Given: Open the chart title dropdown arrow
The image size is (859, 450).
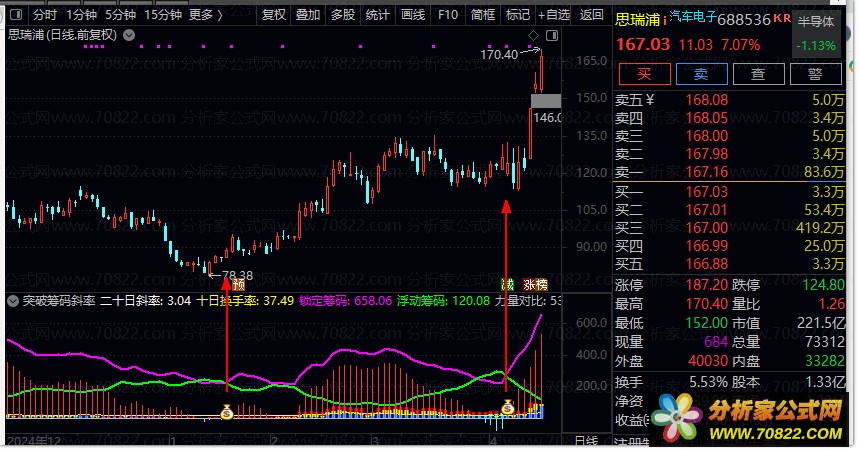Looking at the screenshot, I should (129, 36).
